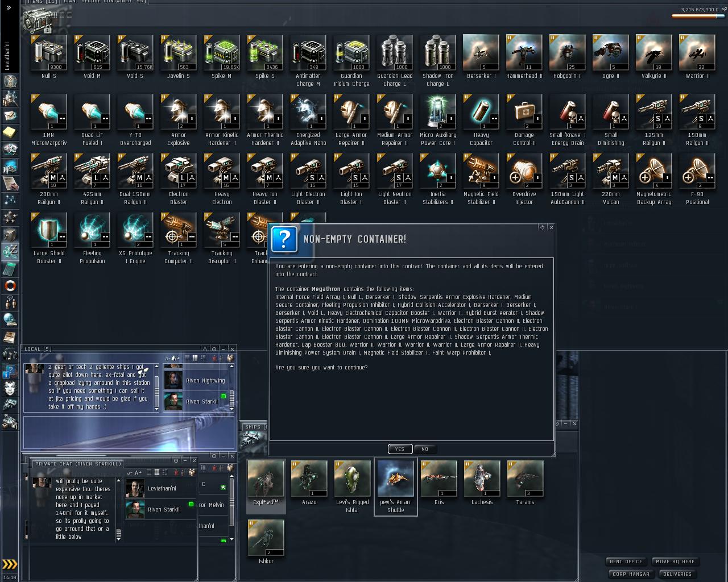The width and height of the screenshot is (728, 582).
Task: Open the headphones jukebox icon in sidebar
Action: 10,354
